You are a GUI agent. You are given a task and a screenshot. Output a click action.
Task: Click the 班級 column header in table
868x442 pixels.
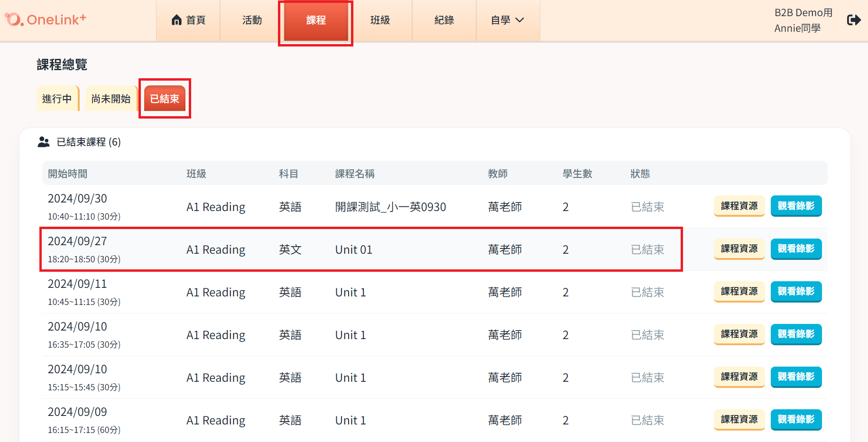click(x=196, y=174)
